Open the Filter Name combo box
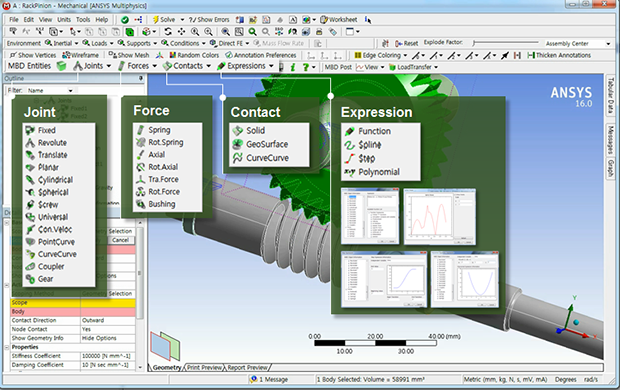Screen dimensions: 620x390 click(50, 91)
